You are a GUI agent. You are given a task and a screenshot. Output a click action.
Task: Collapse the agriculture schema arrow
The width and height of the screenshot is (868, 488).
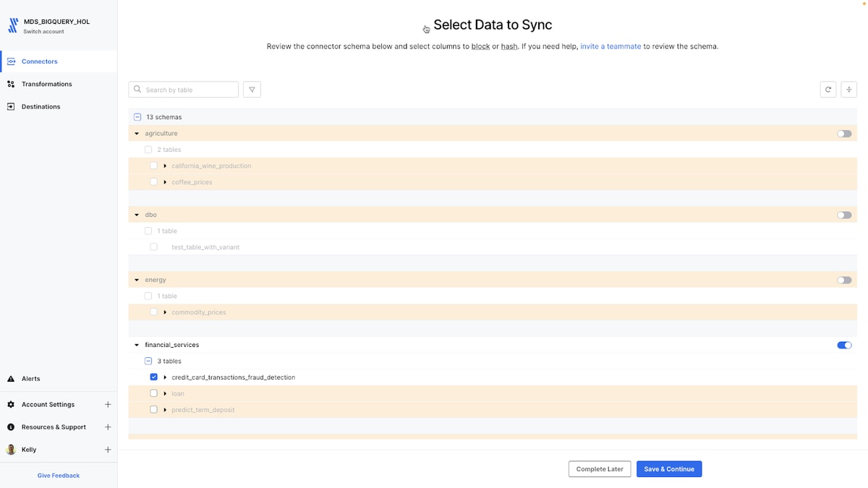(x=137, y=134)
